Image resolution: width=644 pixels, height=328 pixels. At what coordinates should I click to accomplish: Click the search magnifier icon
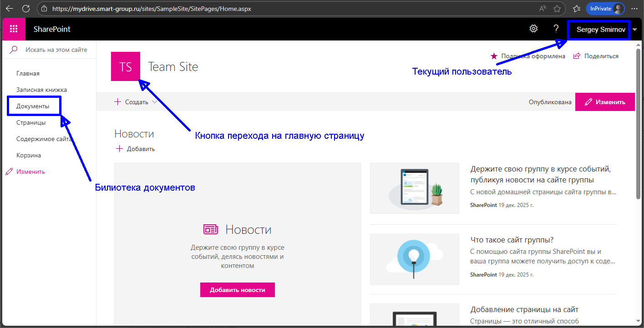click(14, 50)
